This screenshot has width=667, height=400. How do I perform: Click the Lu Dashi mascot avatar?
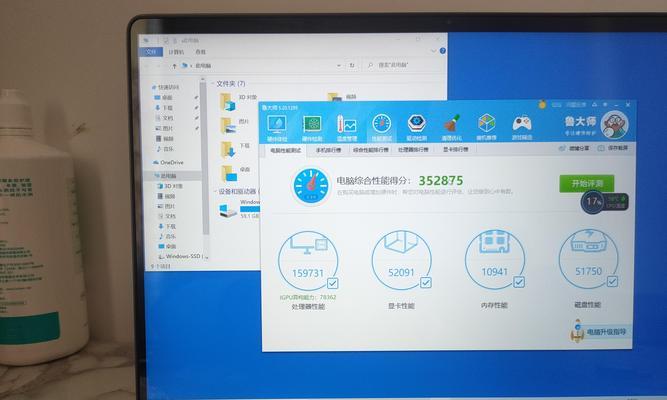pyautogui.click(x=615, y=124)
